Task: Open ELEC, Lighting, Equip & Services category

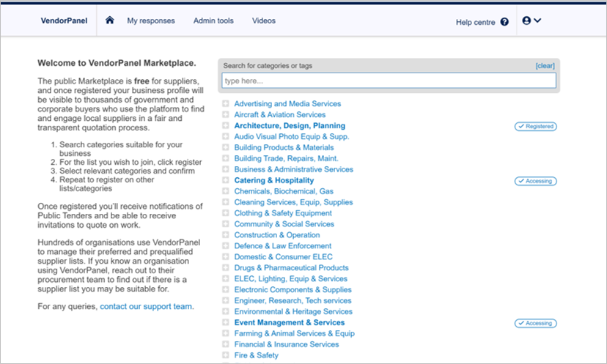Action: pyautogui.click(x=291, y=278)
